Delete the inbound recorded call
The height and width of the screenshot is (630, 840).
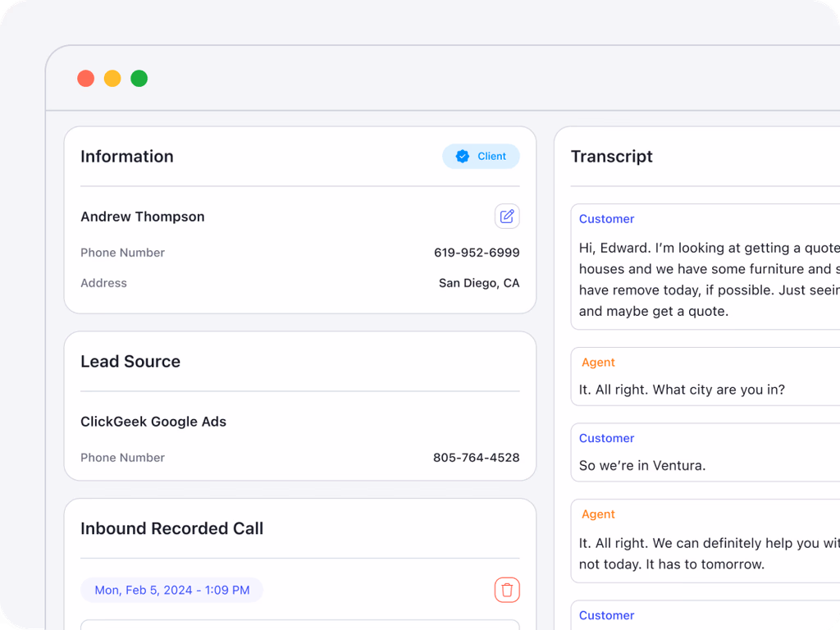[507, 590]
